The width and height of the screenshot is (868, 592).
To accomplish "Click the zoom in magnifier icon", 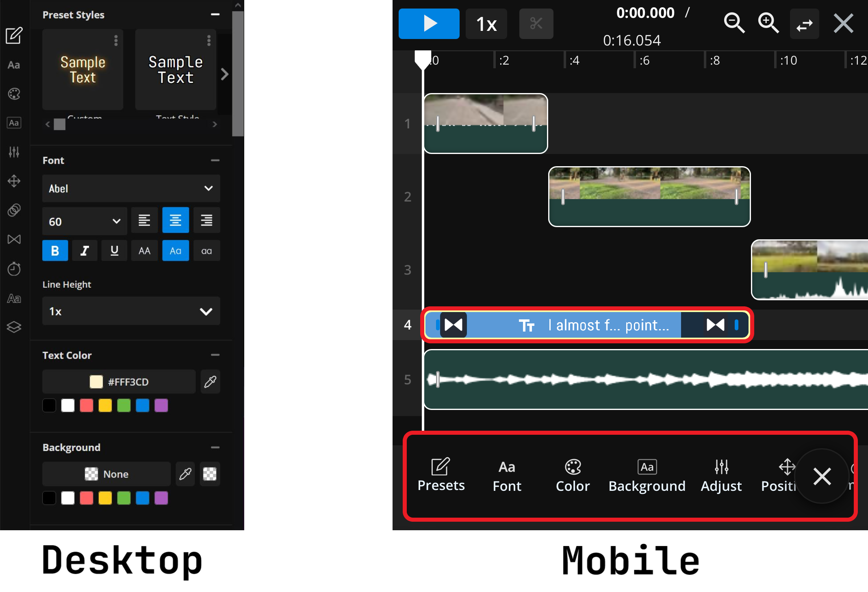I will coord(768,23).
